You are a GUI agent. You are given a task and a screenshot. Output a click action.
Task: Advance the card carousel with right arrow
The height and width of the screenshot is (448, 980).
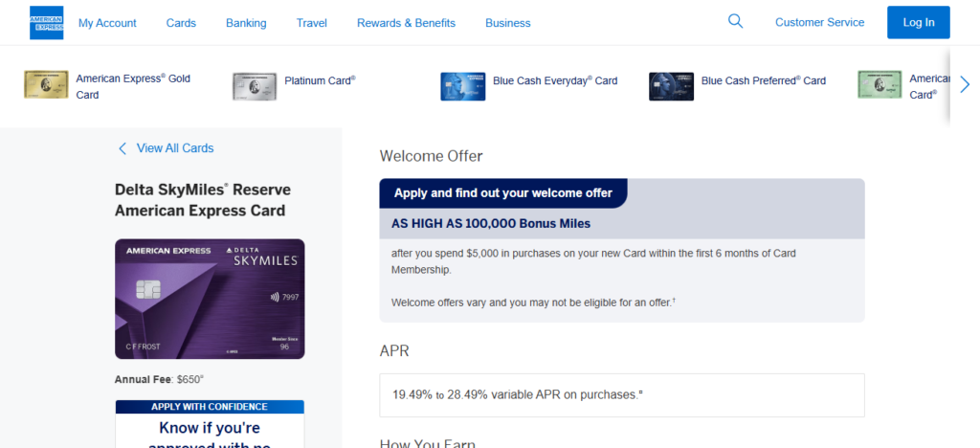point(965,85)
